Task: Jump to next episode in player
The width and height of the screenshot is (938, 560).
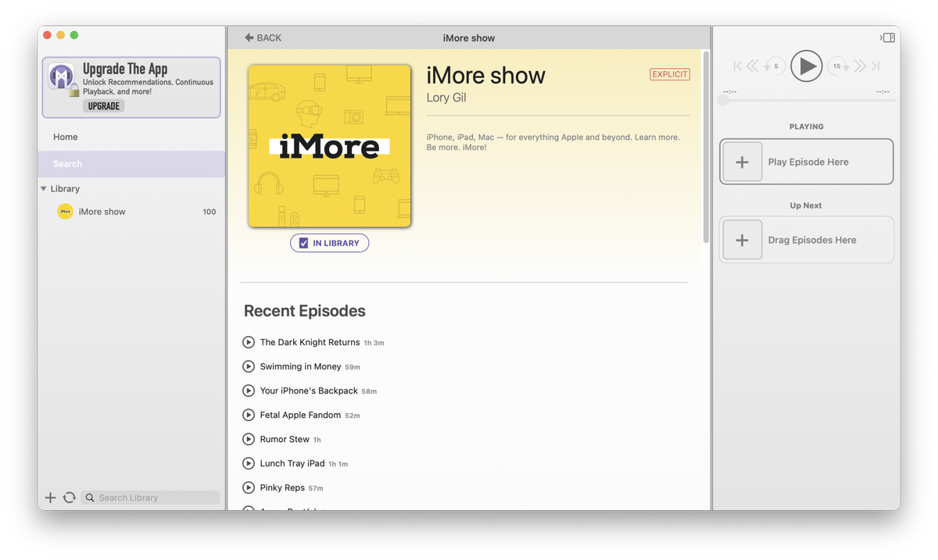Action: (875, 66)
